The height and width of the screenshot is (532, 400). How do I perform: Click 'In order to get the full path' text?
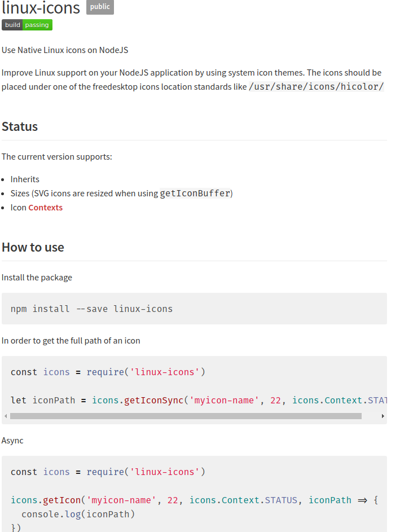(71, 341)
